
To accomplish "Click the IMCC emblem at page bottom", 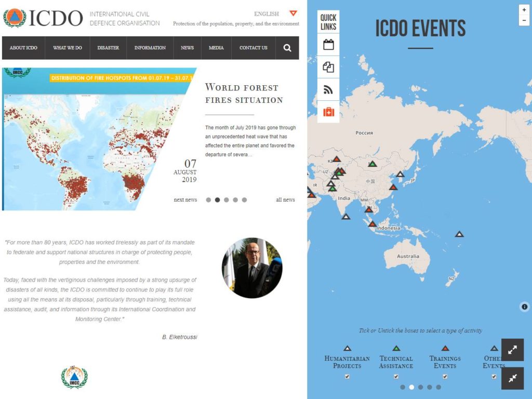I will tap(74, 377).
